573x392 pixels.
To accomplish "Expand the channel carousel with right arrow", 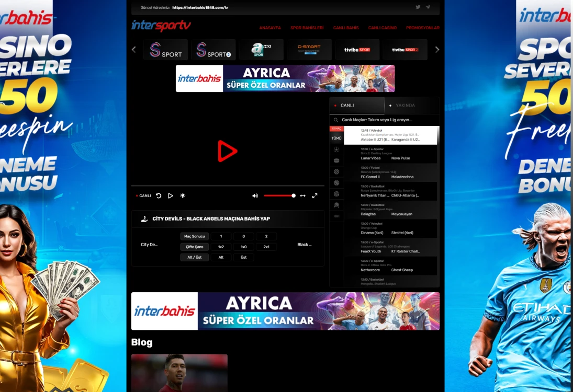I will click(437, 49).
